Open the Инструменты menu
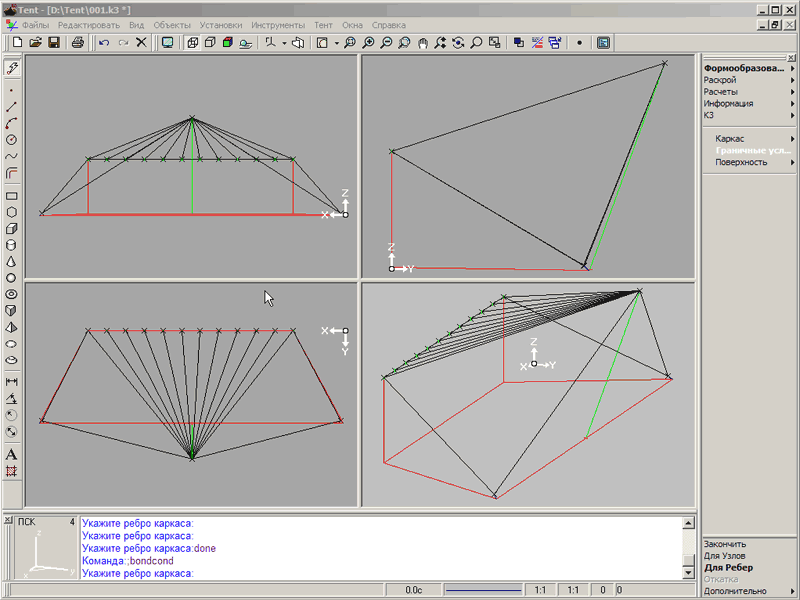The height and width of the screenshot is (600, 800). point(278,25)
